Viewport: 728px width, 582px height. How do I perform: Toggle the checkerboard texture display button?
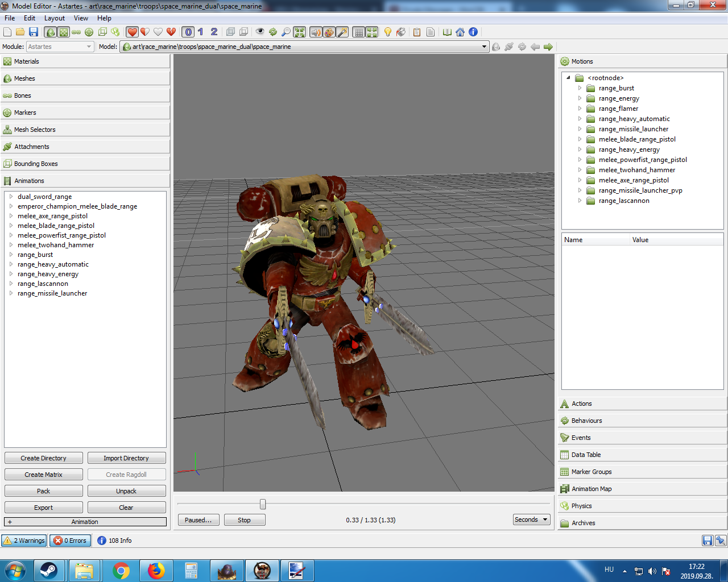pyautogui.click(x=63, y=32)
